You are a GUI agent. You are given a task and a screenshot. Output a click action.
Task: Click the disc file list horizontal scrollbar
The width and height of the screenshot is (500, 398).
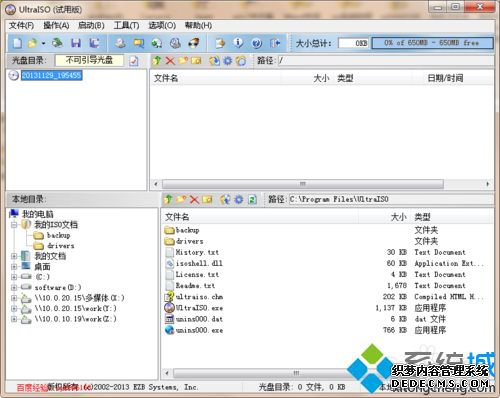pos(303,184)
